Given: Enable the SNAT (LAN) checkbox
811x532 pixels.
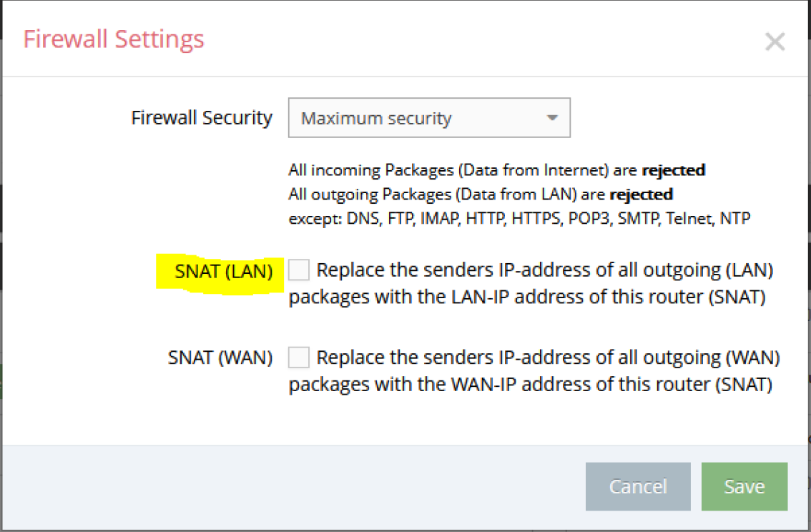Looking at the screenshot, I should (298, 270).
